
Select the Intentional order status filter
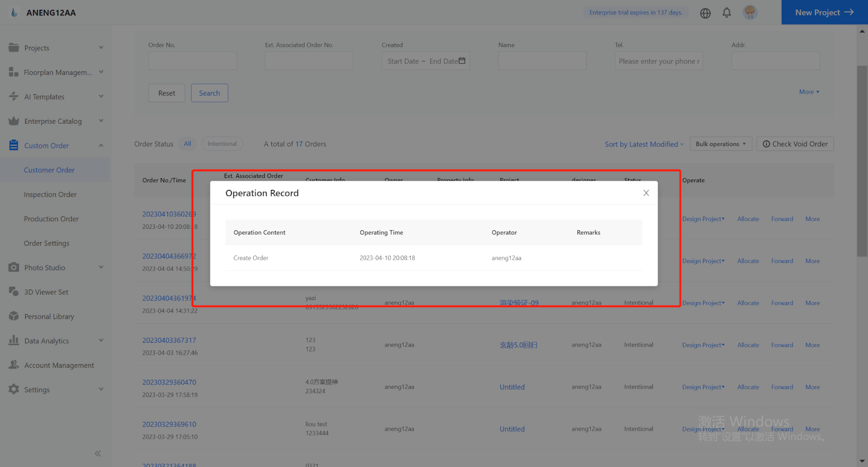pyautogui.click(x=222, y=144)
